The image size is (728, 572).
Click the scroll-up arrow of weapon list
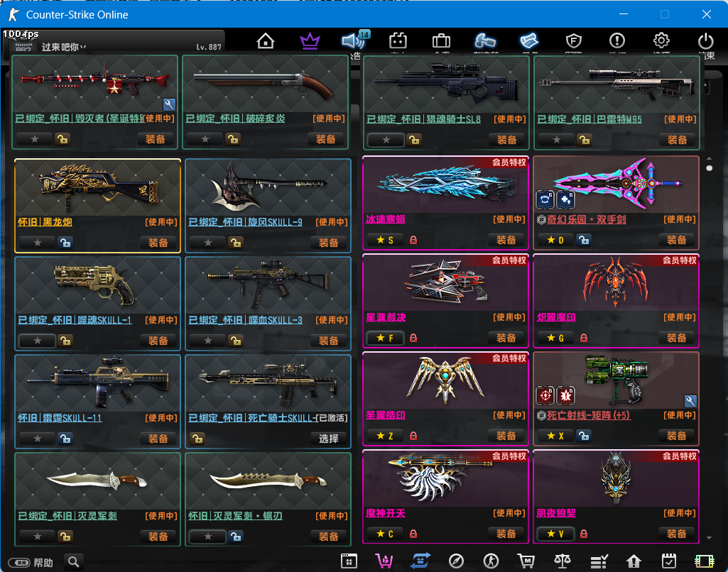coord(709,158)
